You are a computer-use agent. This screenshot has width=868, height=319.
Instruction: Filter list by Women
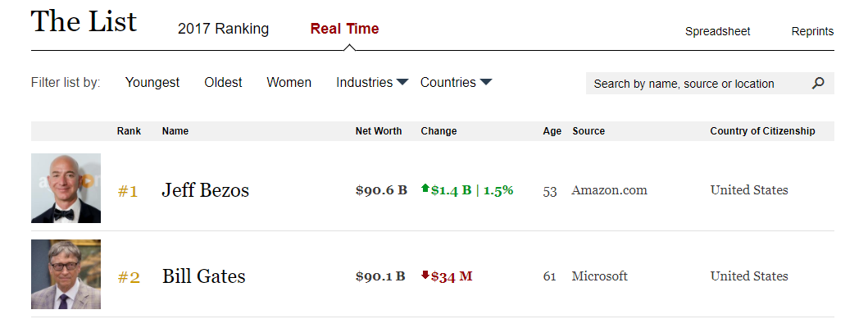pos(289,83)
